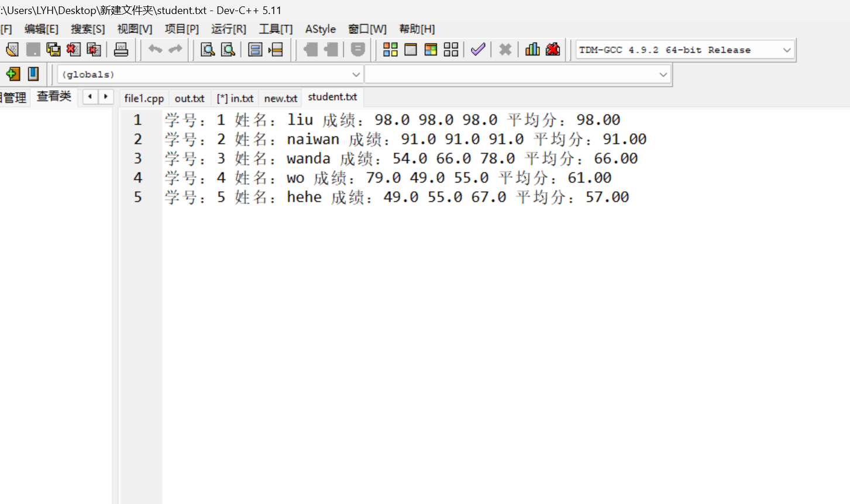
Task: Click the grayed-out Save icon
Action: point(33,50)
